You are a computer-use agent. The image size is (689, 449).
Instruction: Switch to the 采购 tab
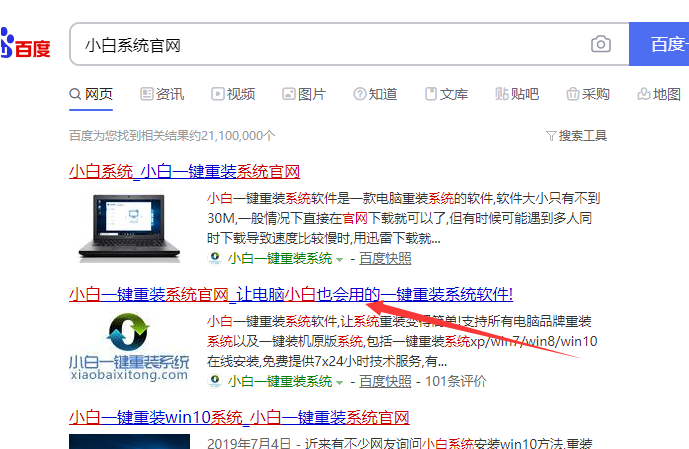pos(588,94)
